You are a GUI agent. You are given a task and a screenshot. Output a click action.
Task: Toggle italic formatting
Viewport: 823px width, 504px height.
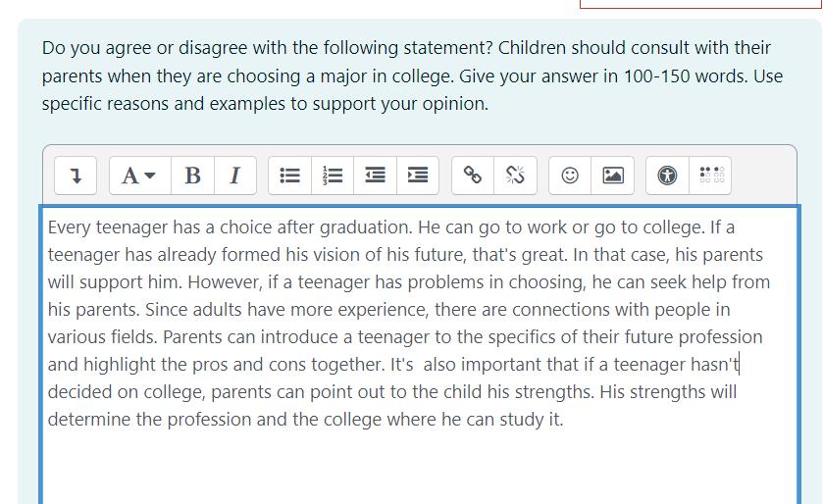[x=235, y=176]
